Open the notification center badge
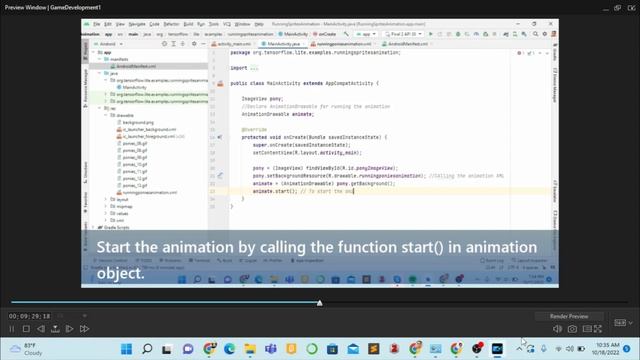Screen dimensions: 640x360 tap(627, 349)
